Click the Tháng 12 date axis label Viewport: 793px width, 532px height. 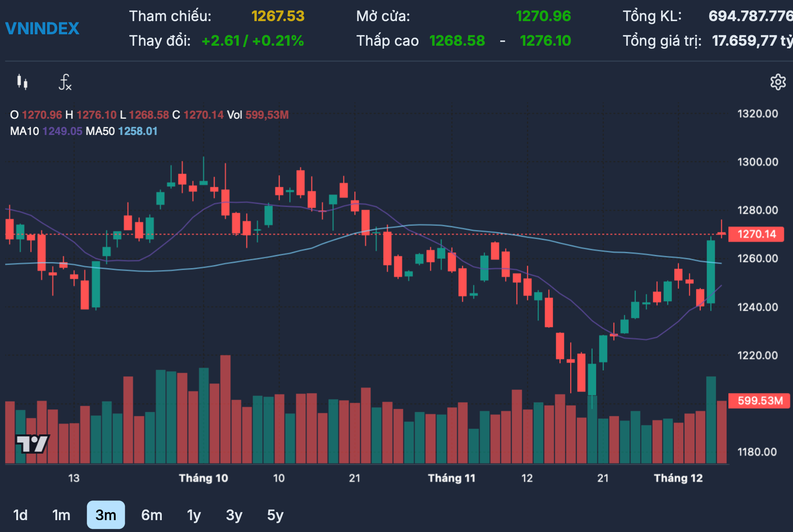tap(678, 478)
